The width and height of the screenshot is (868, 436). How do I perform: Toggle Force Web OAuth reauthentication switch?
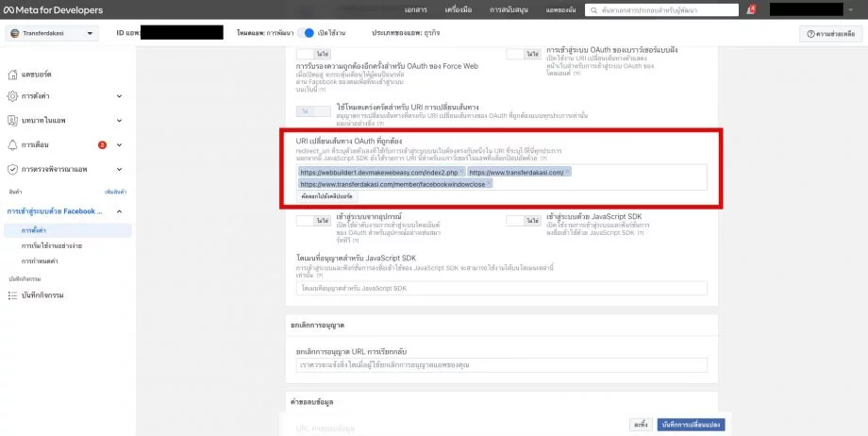coord(313,54)
